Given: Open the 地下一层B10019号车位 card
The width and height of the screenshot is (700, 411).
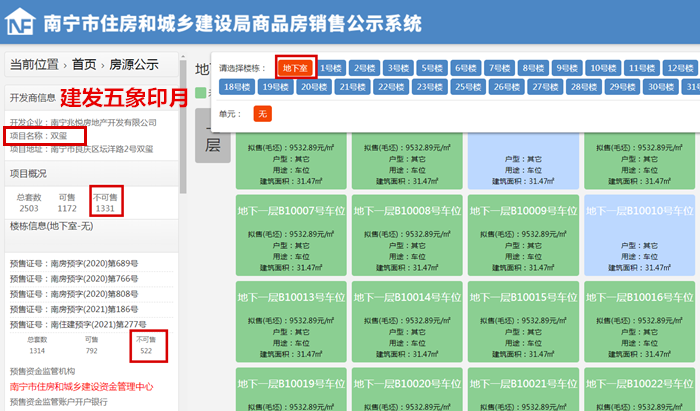Looking at the screenshot, I should point(291,389).
